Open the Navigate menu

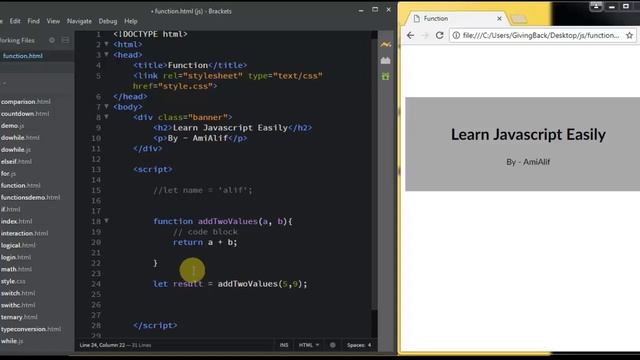click(79, 21)
